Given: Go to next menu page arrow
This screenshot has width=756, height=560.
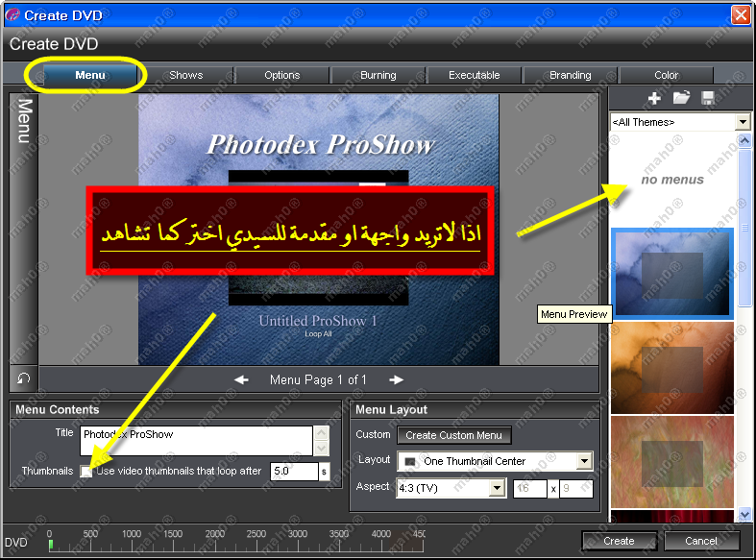Looking at the screenshot, I should pos(396,379).
